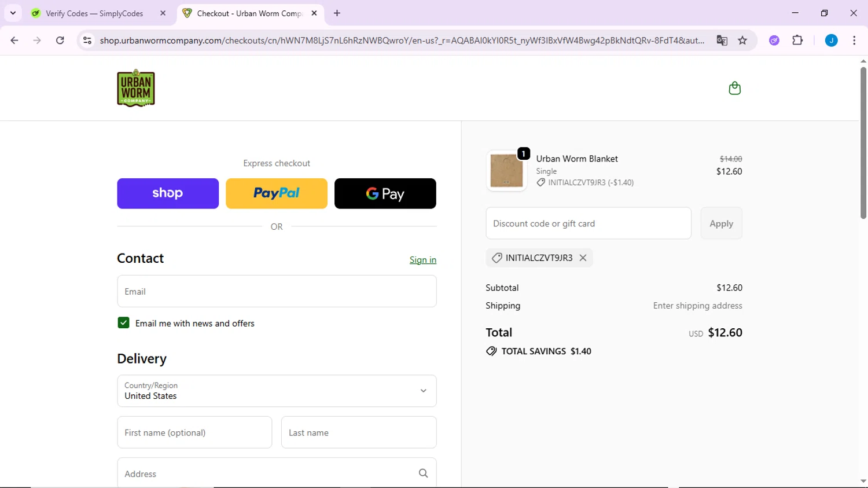Pay with Shop Pay button

[168, 193]
